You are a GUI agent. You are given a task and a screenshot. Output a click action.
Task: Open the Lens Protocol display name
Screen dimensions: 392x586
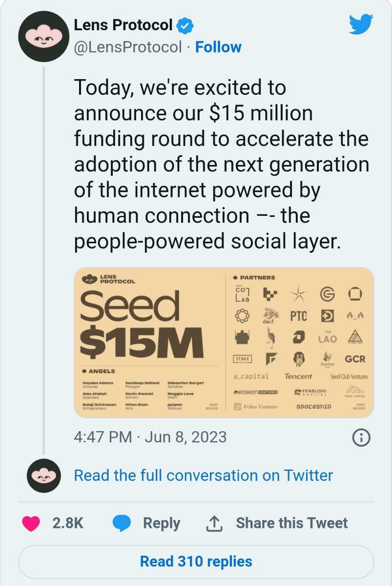[x=123, y=25]
